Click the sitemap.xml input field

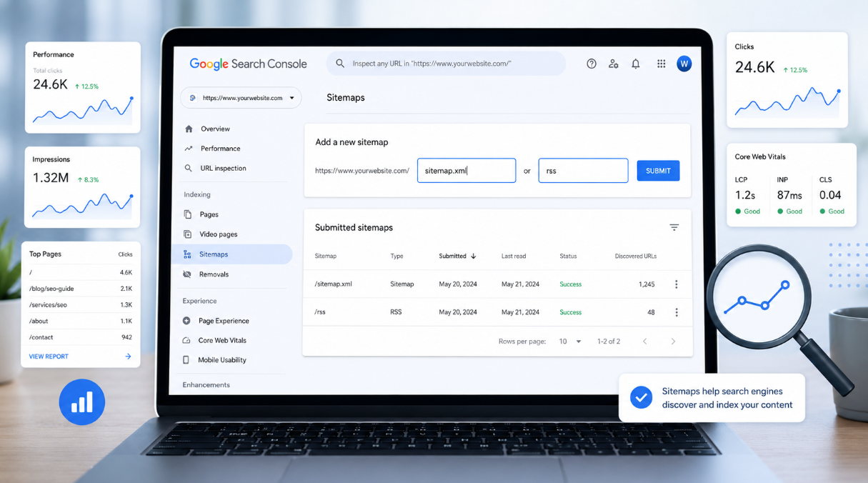point(467,171)
